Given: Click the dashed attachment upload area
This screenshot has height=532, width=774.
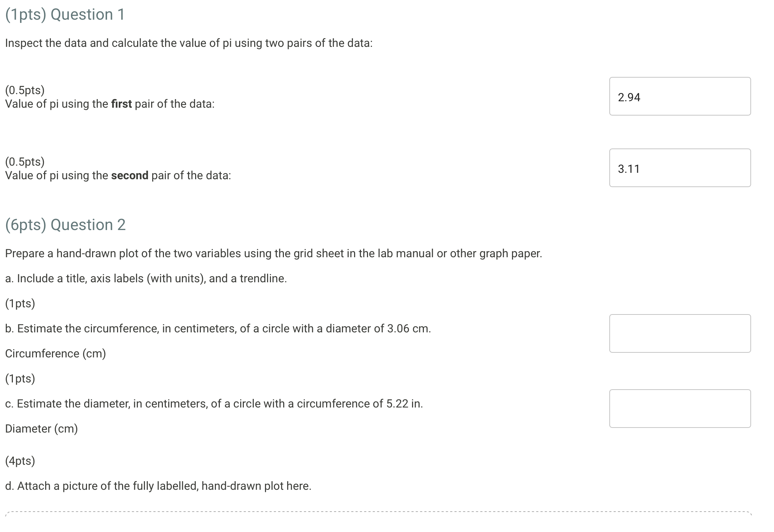Looking at the screenshot, I should pos(378,522).
